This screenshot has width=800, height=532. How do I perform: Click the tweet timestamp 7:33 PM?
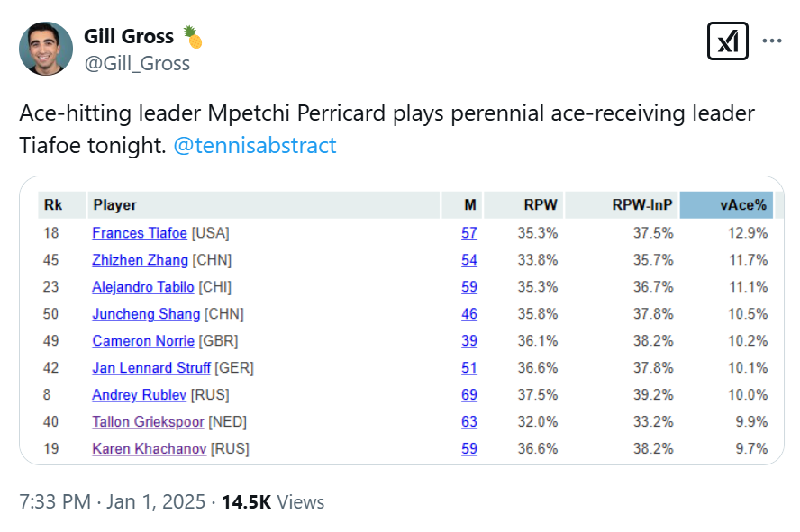[55, 502]
